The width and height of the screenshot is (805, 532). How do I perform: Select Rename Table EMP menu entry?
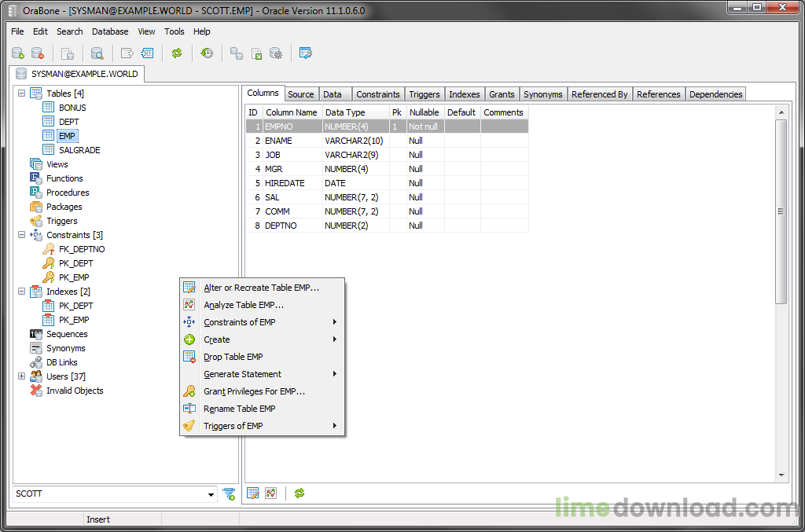tap(239, 409)
